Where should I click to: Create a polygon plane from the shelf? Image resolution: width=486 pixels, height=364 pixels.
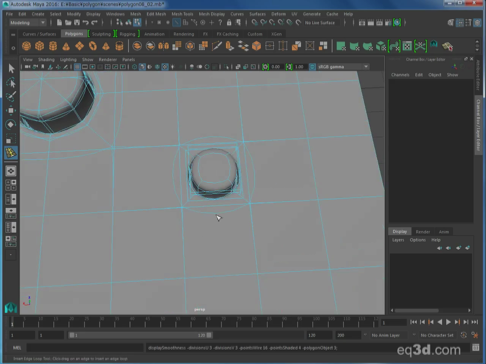pos(79,46)
